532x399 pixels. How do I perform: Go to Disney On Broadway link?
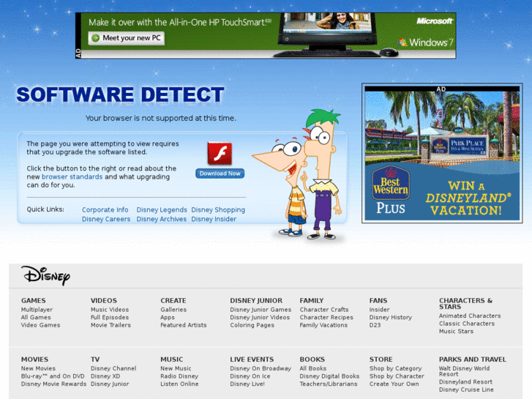(x=261, y=368)
